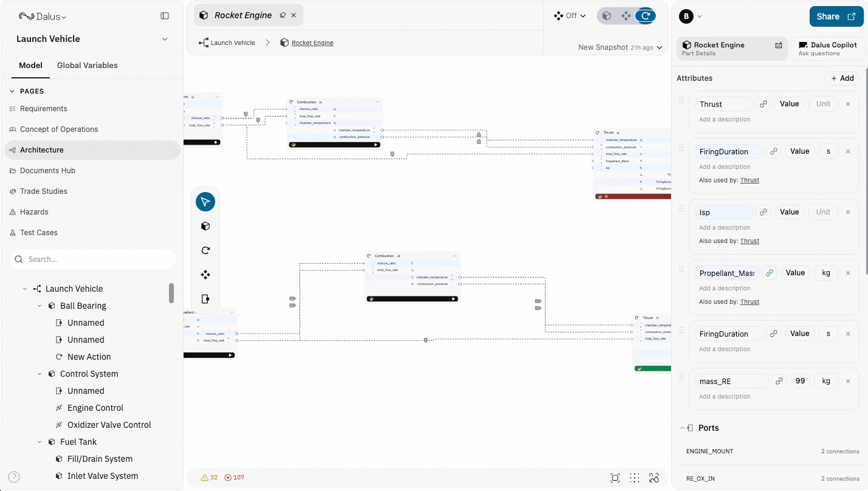Click the help question mark icon
The height and width of the screenshot is (491, 868).
14,477
